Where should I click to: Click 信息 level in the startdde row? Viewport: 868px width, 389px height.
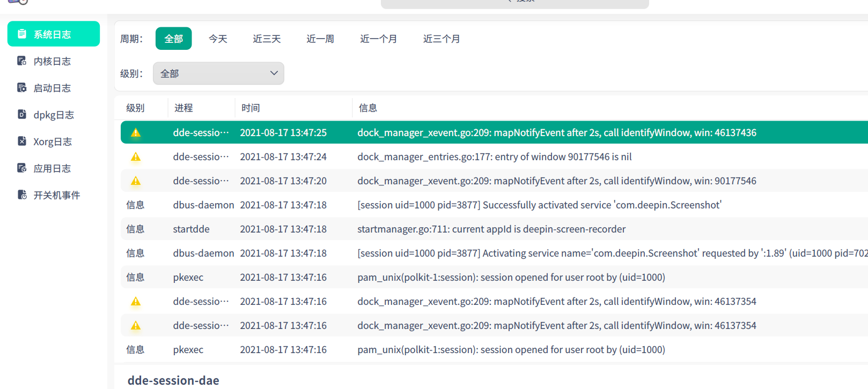(x=135, y=229)
